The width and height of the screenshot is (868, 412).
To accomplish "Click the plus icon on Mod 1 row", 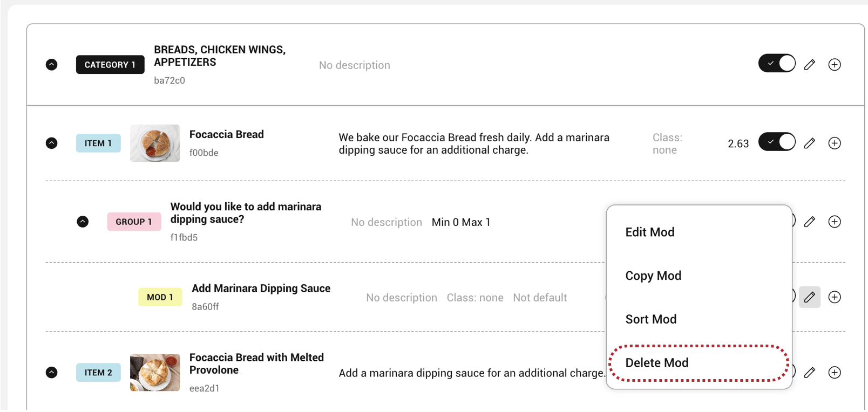I will coord(835,297).
